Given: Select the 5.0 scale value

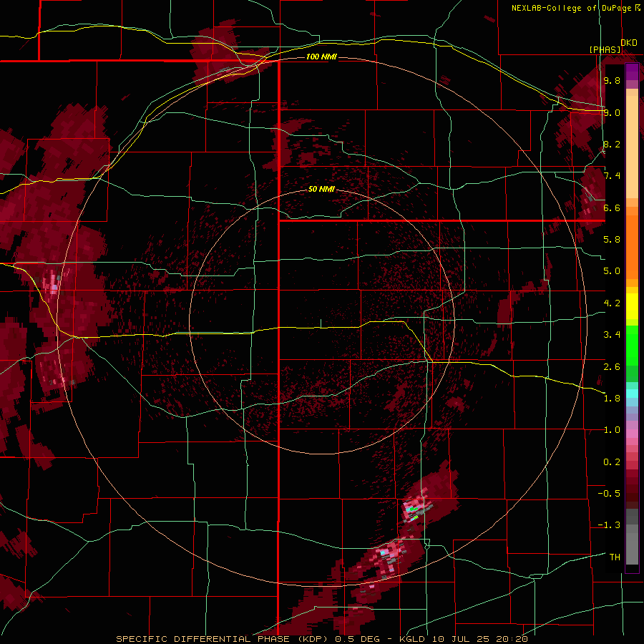Looking at the screenshot, I should pyautogui.click(x=612, y=271).
